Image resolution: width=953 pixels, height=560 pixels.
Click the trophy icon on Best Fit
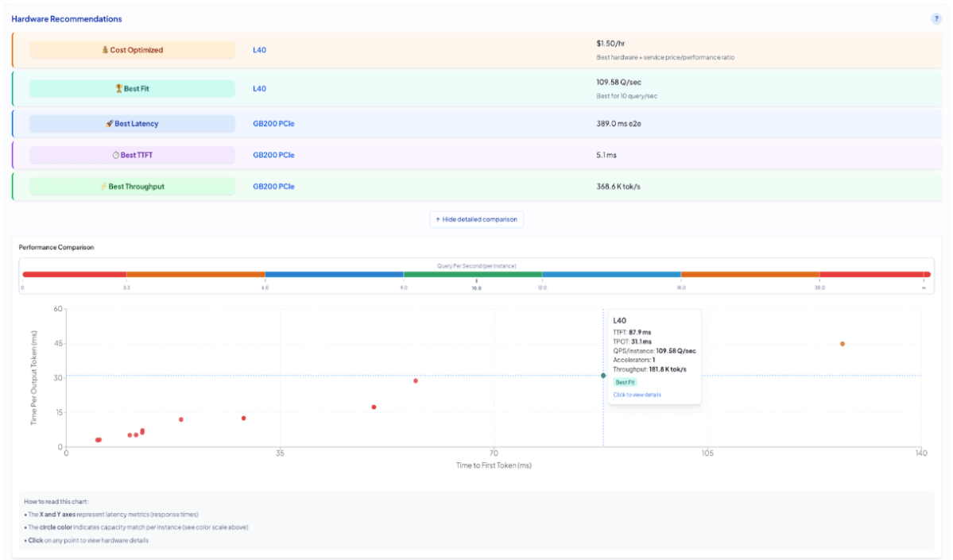coord(119,88)
